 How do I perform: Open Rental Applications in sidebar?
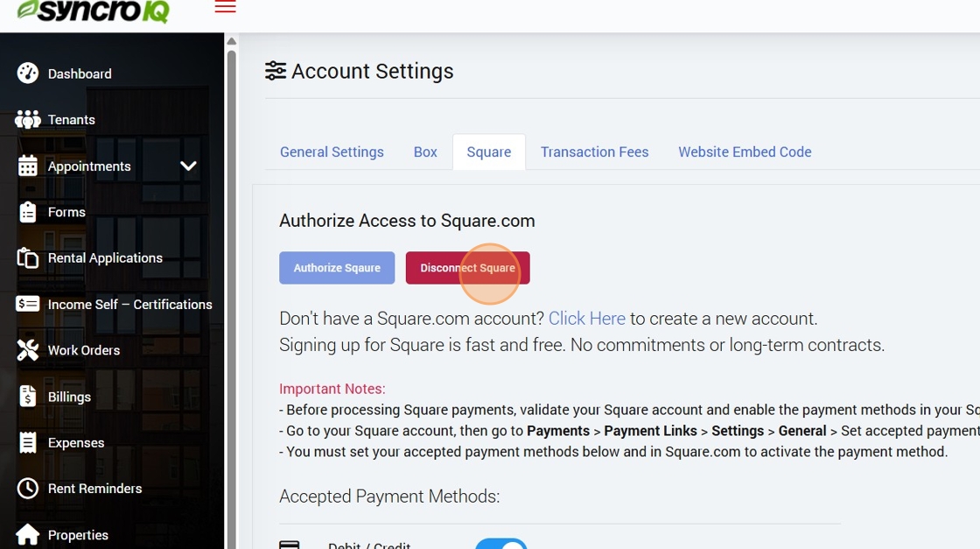(105, 257)
